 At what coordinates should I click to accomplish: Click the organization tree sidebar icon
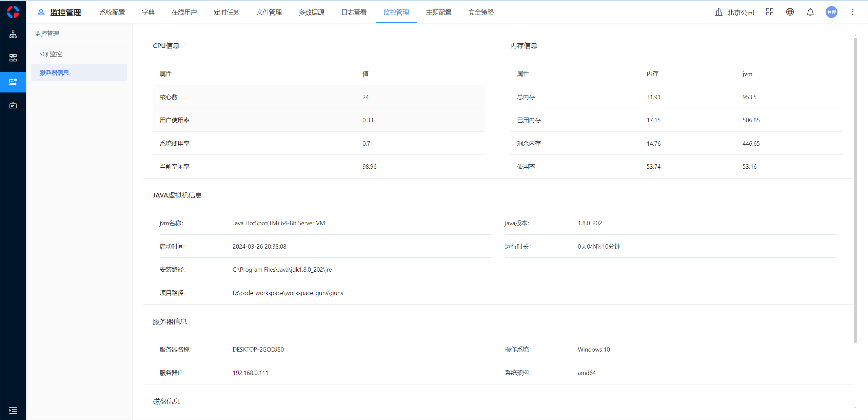tap(13, 34)
